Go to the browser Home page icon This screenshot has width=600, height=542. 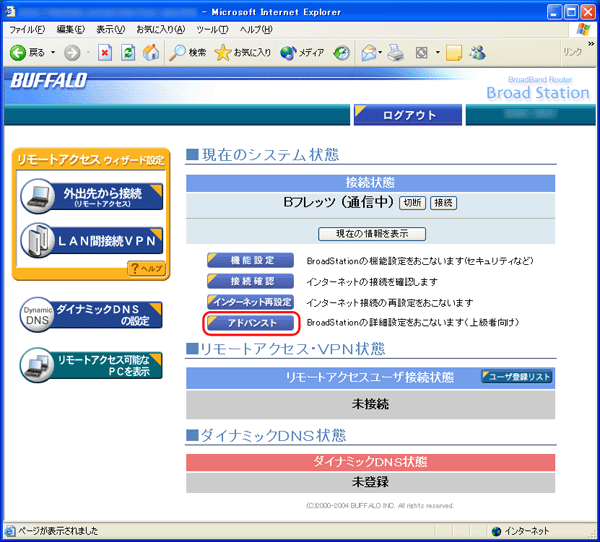[x=151, y=53]
